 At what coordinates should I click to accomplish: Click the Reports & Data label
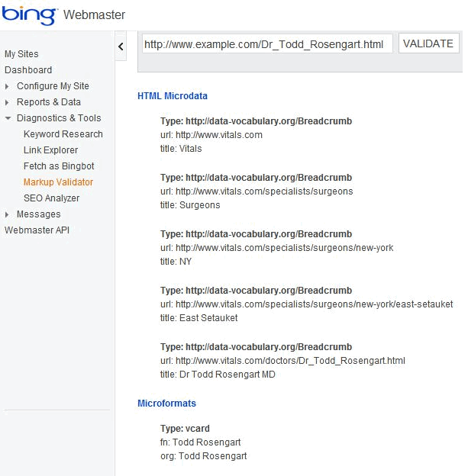tap(48, 102)
